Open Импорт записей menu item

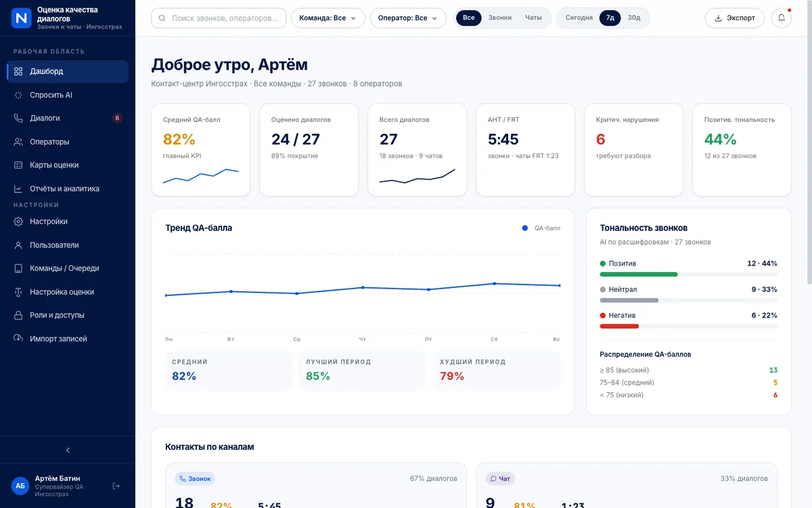(68, 339)
